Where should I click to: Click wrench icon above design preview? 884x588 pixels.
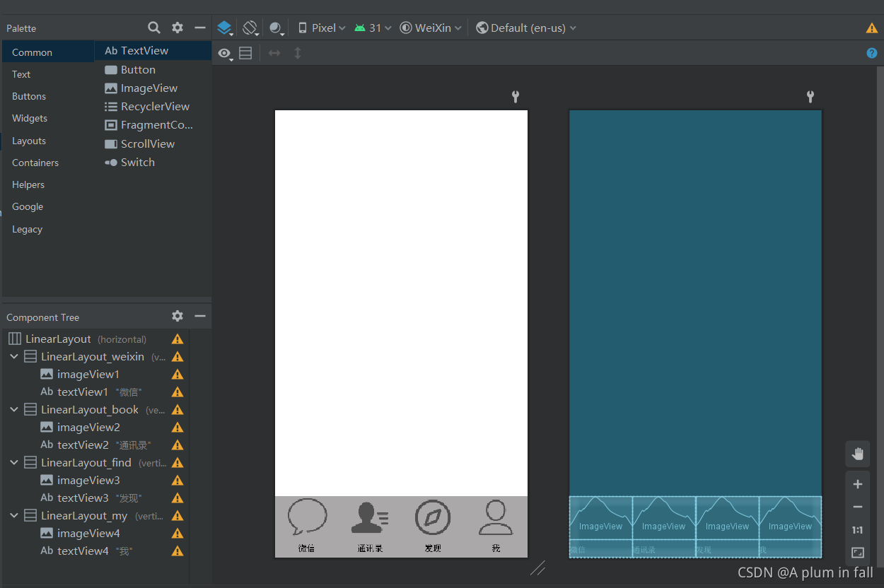(x=516, y=97)
